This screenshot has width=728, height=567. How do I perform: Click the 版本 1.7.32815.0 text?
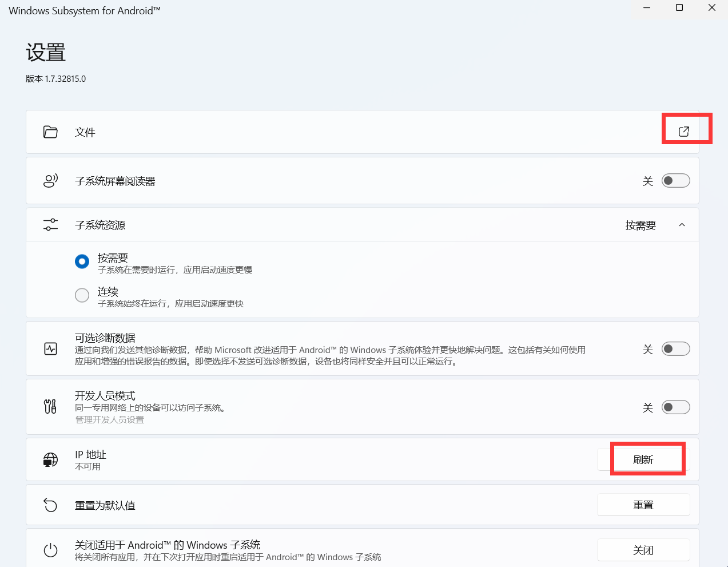point(55,79)
